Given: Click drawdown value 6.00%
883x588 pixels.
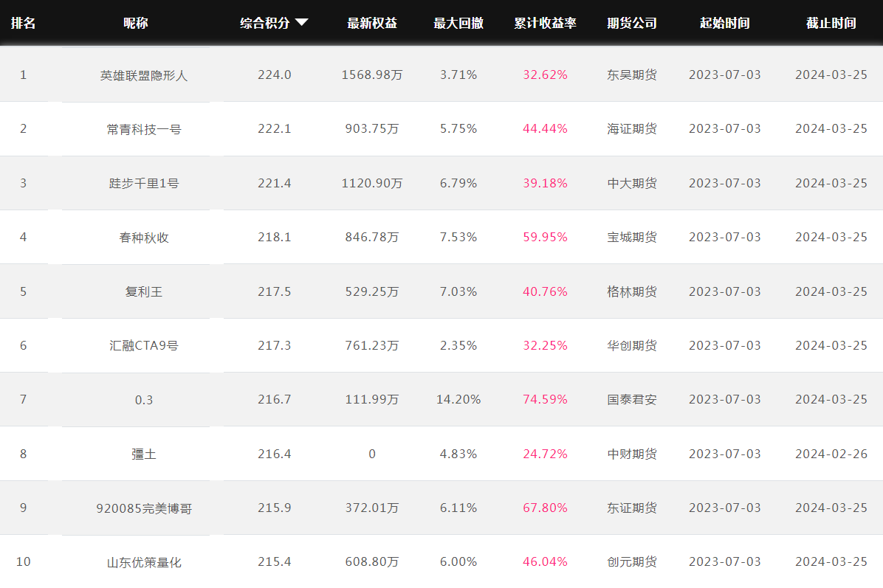Looking at the screenshot, I should coord(458,561).
